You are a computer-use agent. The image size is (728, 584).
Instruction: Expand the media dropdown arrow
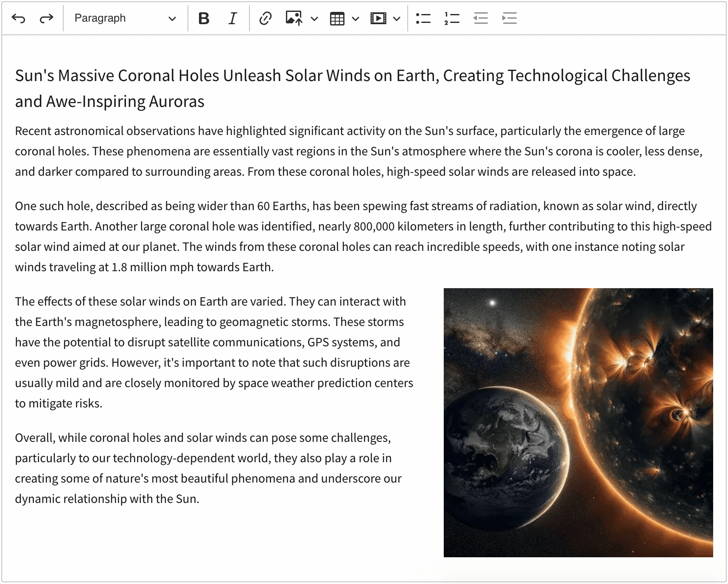tap(397, 18)
